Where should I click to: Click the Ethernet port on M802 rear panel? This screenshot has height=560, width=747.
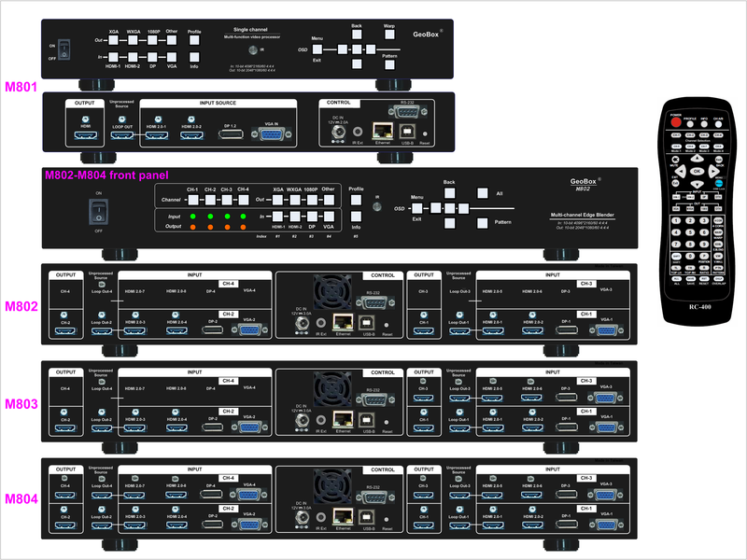click(x=343, y=323)
